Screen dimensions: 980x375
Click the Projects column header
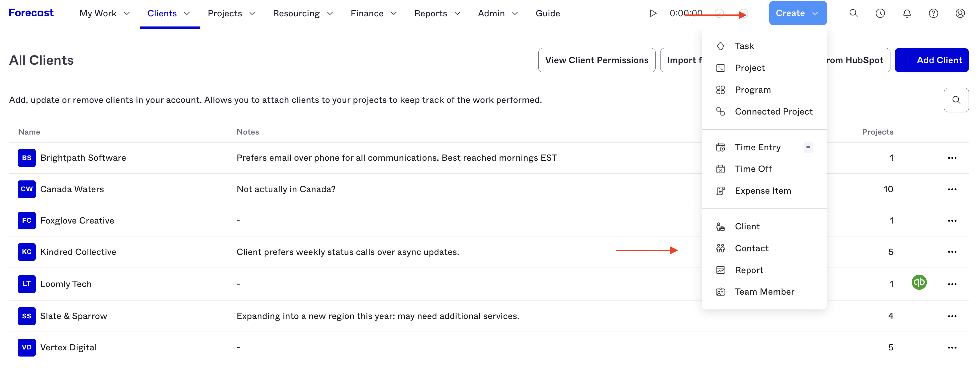coord(878,132)
